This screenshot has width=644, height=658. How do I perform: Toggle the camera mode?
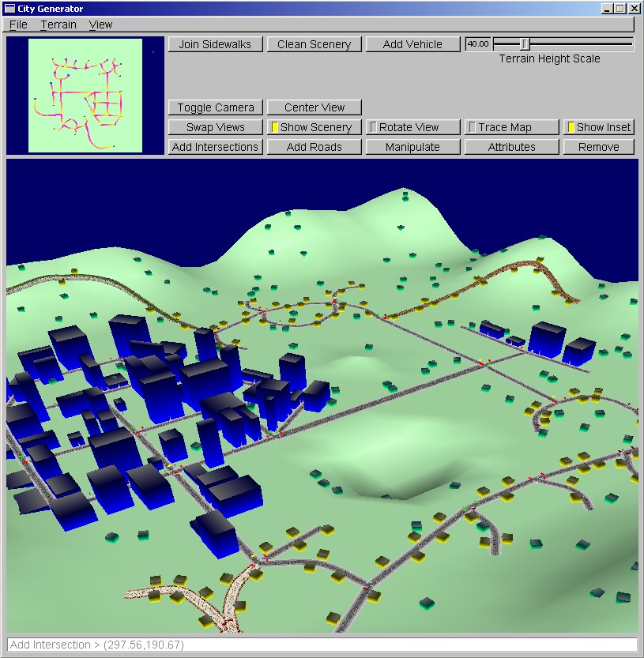tap(215, 107)
